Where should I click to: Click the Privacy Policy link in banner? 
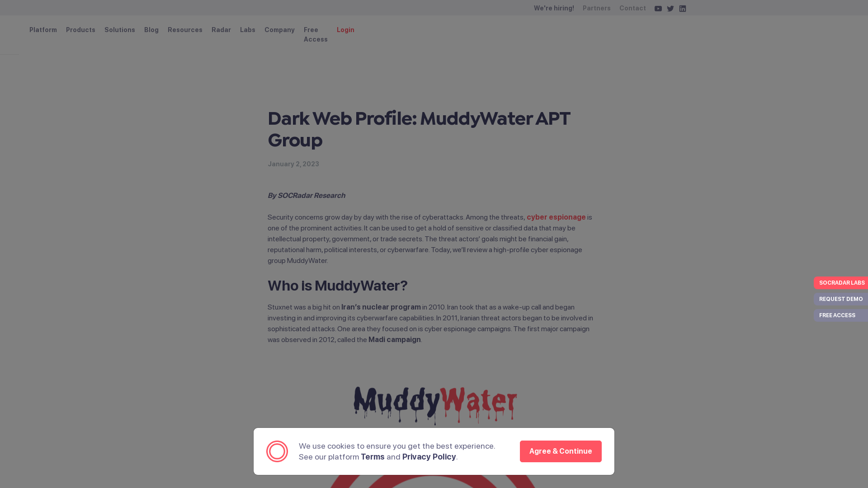pyautogui.click(x=429, y=456)
